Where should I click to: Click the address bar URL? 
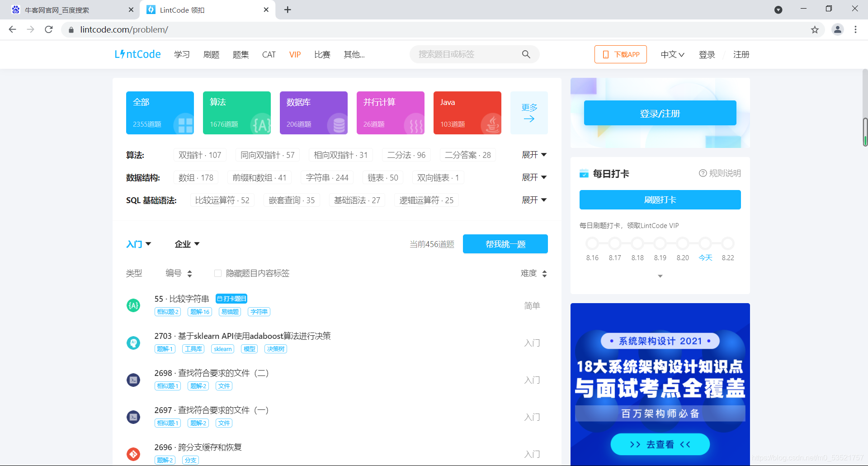coord(124,30)
